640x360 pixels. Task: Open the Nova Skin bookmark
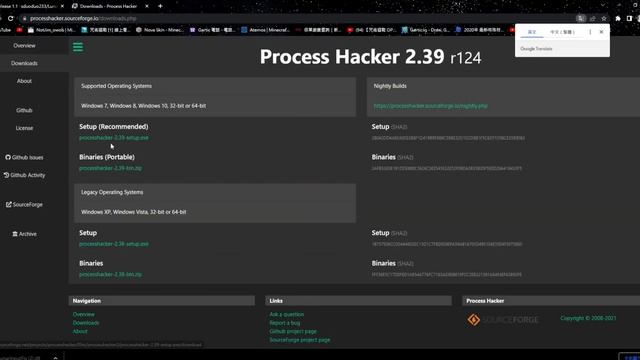160,30
